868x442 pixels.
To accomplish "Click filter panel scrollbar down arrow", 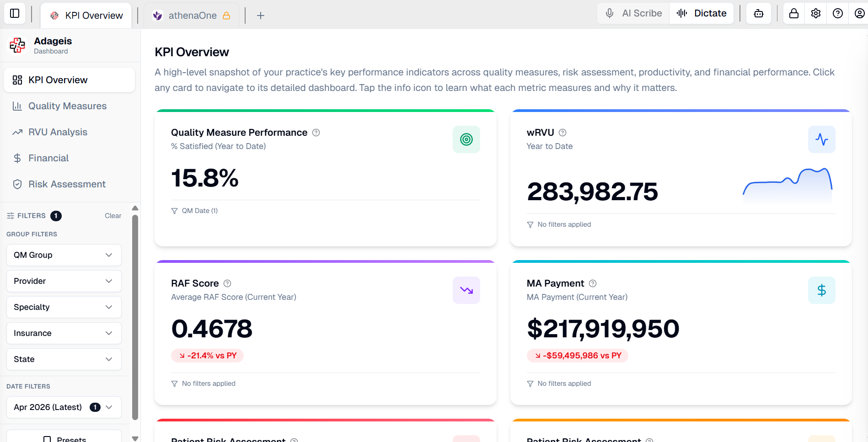I will (x=135, y=438).
